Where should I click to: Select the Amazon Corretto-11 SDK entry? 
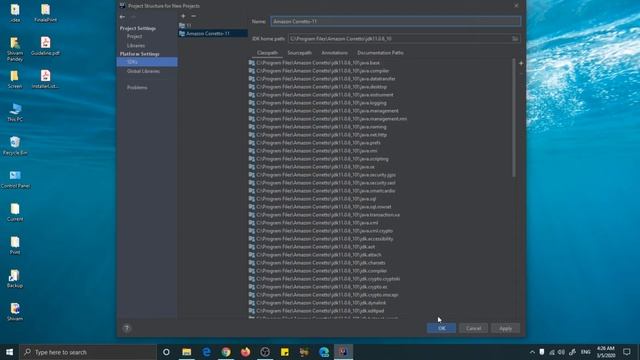pos(213,33)
